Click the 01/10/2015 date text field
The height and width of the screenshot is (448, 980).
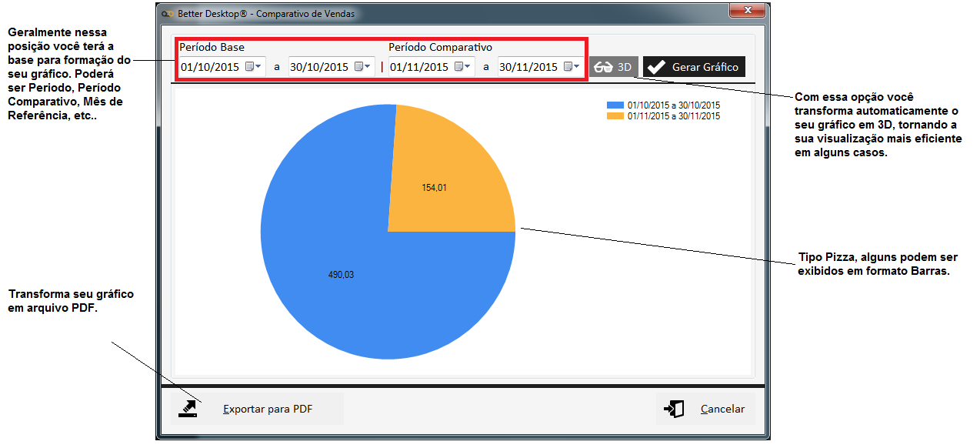[x=210, y=67]
